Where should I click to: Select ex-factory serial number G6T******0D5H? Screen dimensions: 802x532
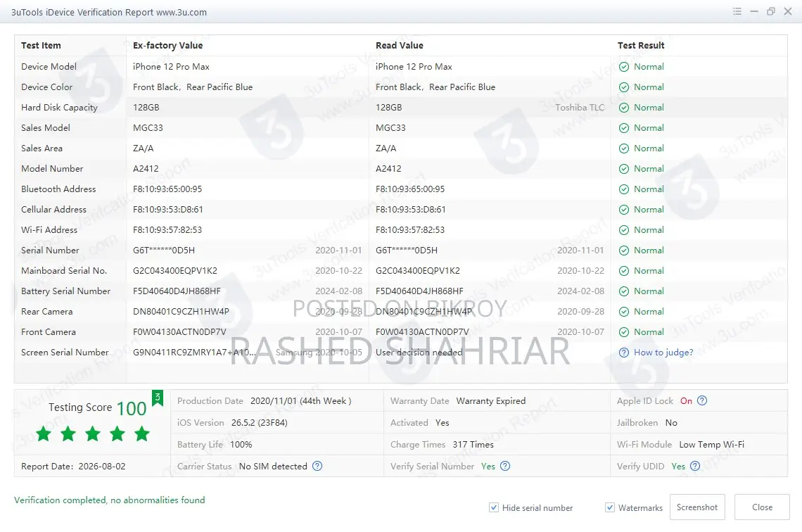click(164, 251)
